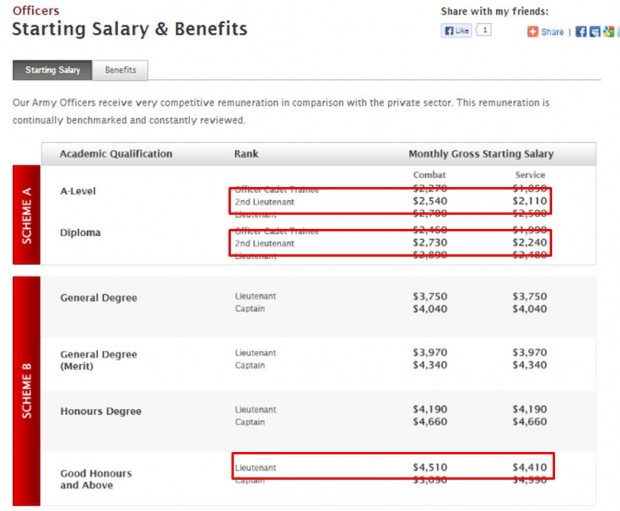Click the like count bubble
This screenshot has height=511, width=620.
coord(484,31)
